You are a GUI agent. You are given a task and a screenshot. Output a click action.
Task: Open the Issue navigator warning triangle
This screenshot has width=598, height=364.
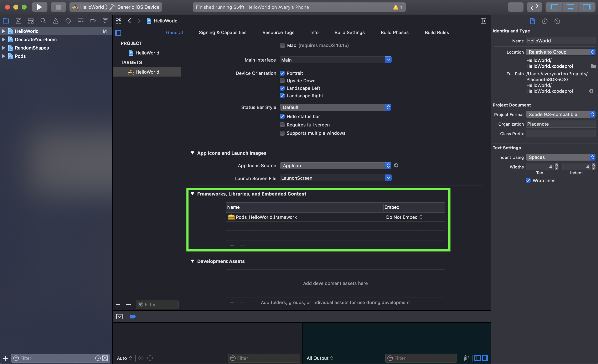pyautogui.click(x=56, y=21)
